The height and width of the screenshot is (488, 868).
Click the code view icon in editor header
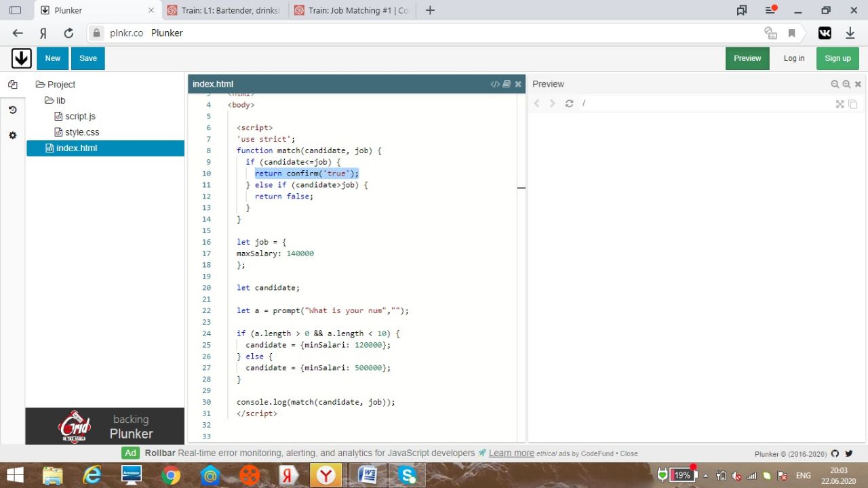coord(495,84)
